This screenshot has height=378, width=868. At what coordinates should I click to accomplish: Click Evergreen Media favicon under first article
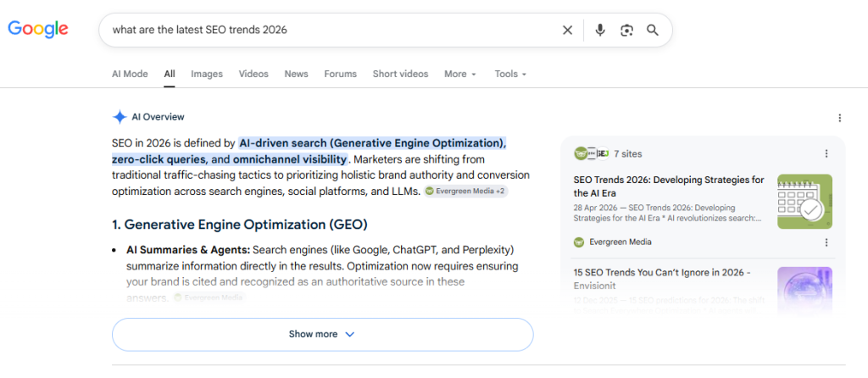click(x=579, y=242)
